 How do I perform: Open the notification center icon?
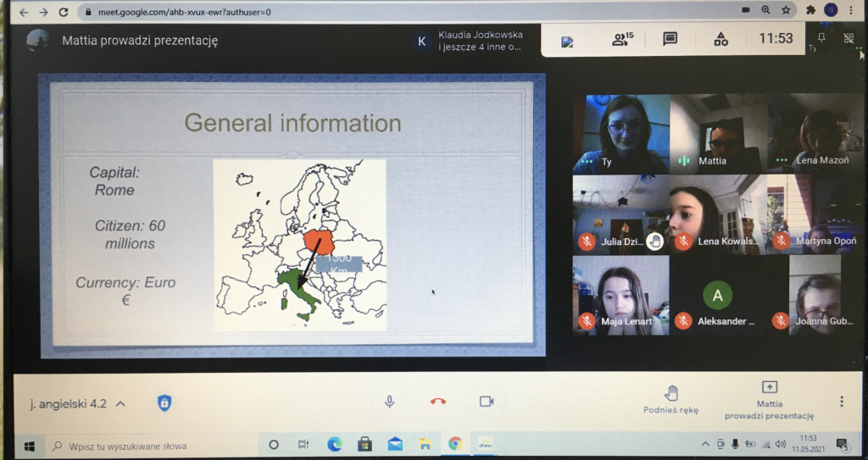[x=842, y=444]
